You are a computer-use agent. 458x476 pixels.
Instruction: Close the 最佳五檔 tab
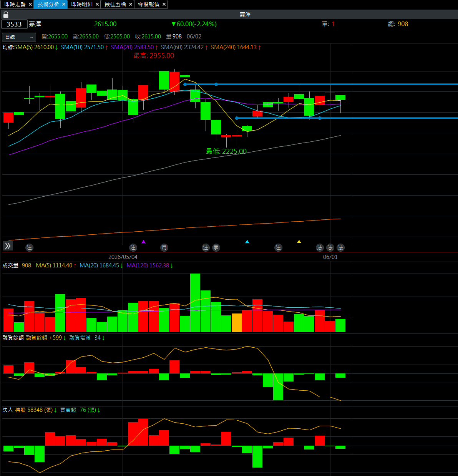pos(131,4)
